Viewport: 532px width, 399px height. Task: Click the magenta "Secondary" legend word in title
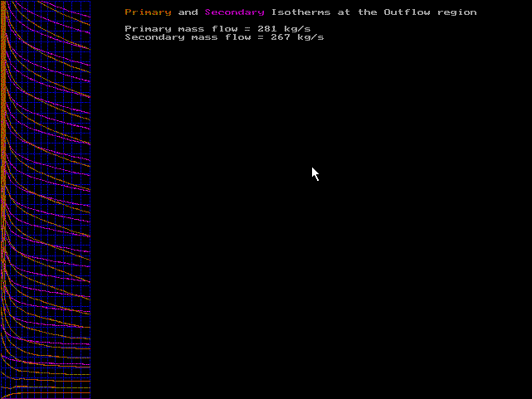click(x=234, y=12)
